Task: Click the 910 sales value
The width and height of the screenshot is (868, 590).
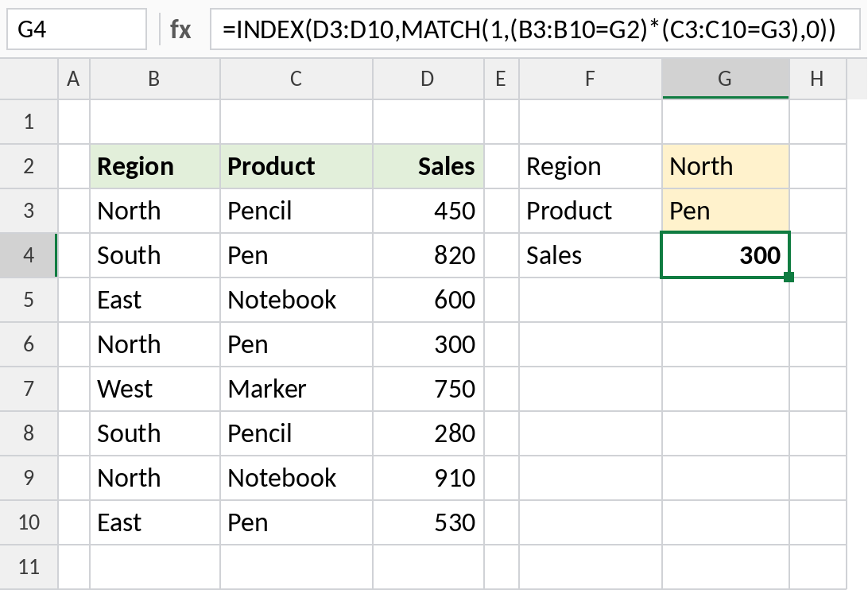Action: click(x=428, y=478)
